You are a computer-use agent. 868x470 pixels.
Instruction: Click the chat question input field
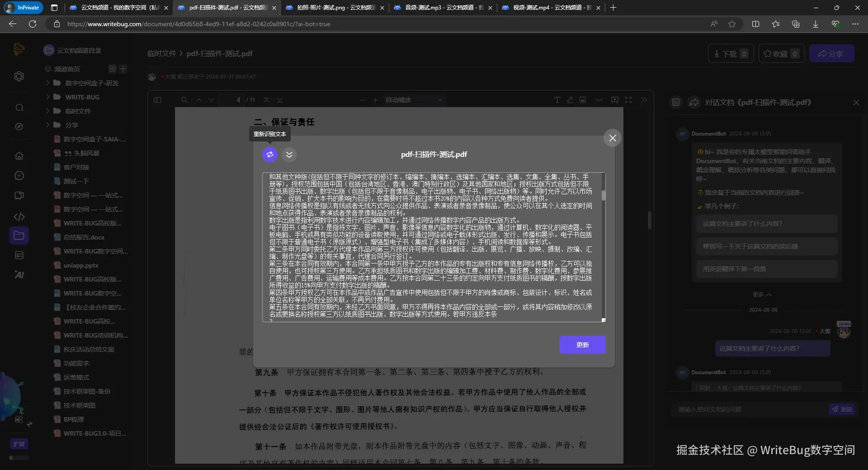[746, 409]
